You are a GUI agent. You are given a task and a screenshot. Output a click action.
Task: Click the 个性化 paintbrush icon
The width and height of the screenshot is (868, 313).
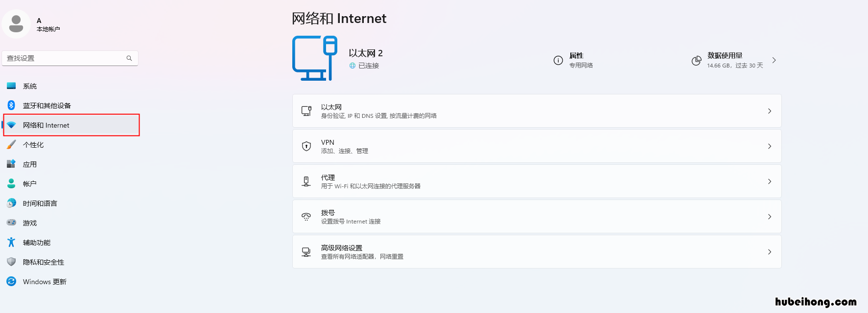[11, 145]
